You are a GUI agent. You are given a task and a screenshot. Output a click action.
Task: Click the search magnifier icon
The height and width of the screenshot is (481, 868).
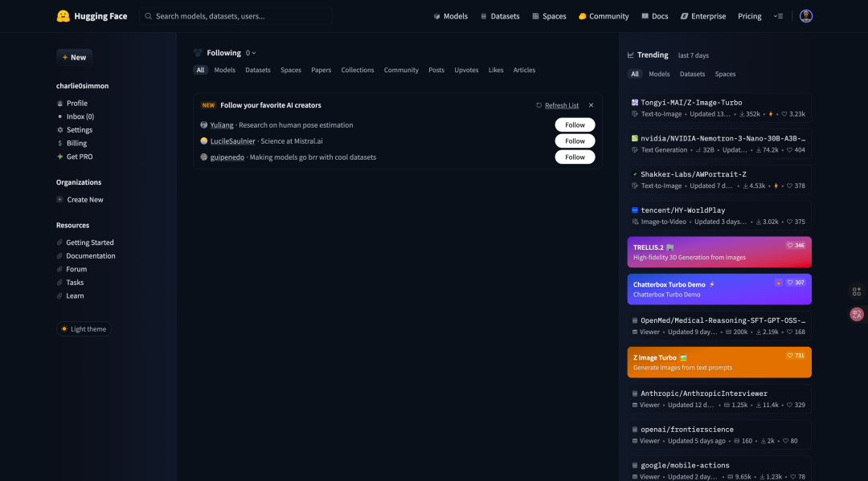click(149, 16)
